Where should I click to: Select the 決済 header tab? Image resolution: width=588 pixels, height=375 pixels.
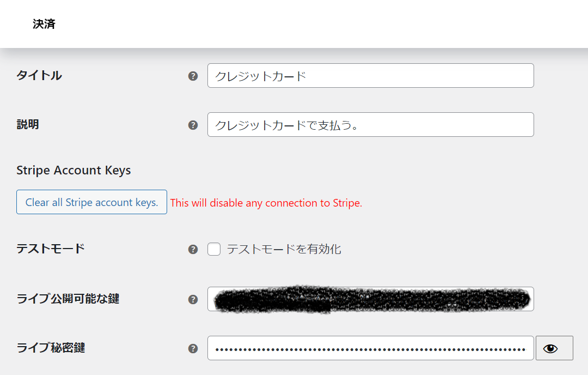click(x=44, y=24)
